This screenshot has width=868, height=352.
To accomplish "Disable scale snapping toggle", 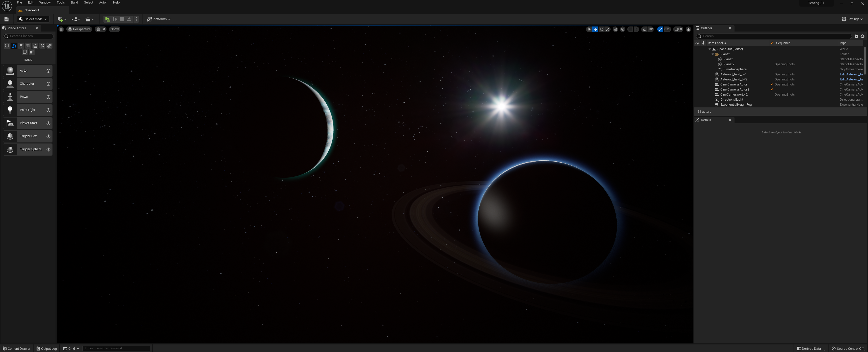I will point(660,29).
